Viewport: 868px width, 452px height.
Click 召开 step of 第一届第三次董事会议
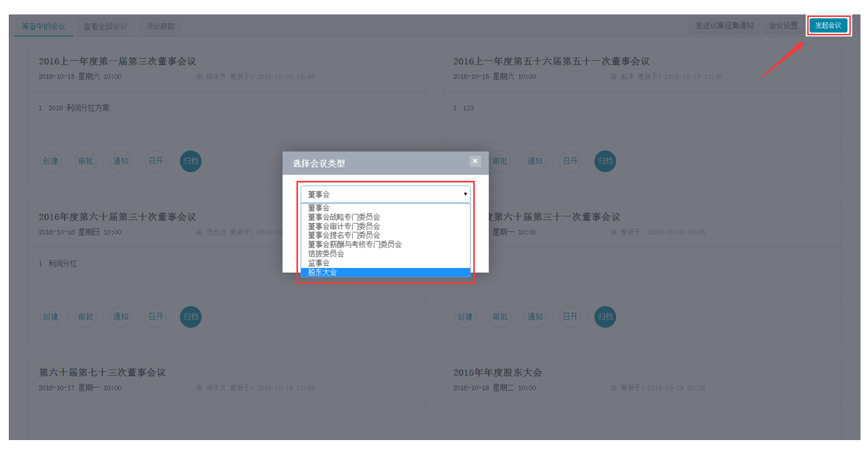[155, 161]
